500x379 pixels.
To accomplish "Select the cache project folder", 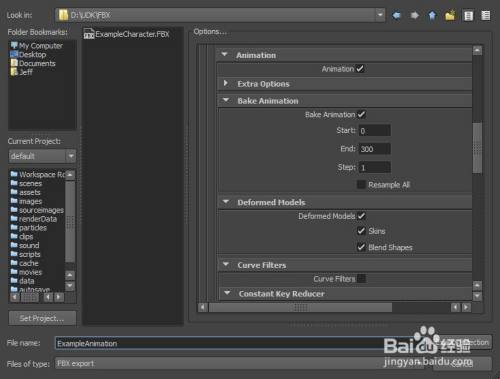I will (x=25, y=263).
